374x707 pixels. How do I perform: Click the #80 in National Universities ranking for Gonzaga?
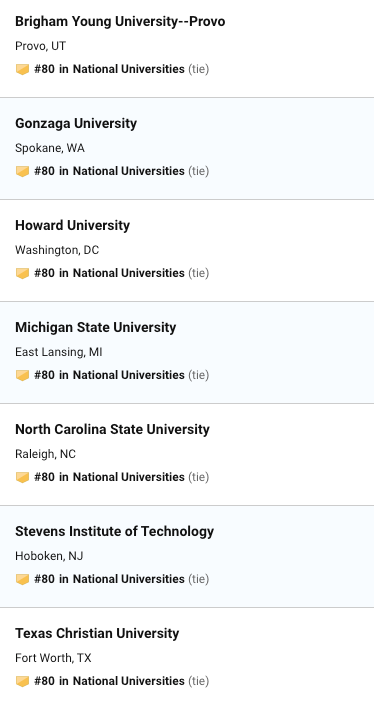tap(109, 171)
